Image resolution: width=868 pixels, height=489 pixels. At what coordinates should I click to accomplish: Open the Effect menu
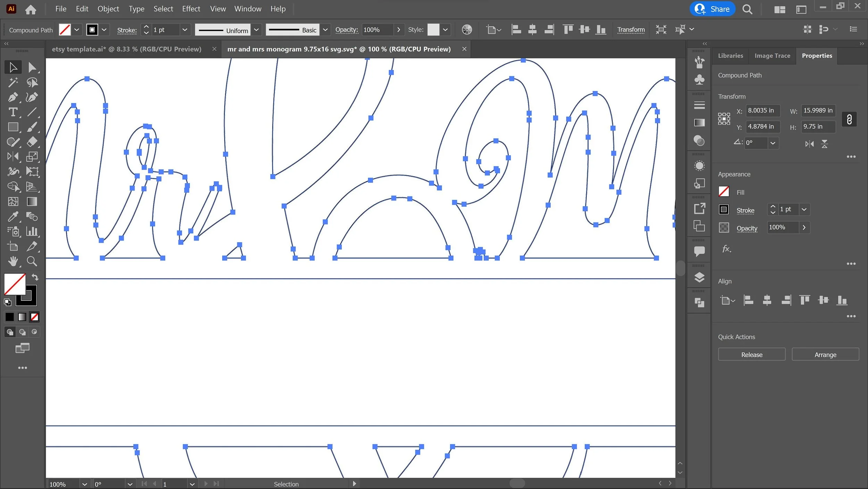pyautogui.click(x=191, y=9)
